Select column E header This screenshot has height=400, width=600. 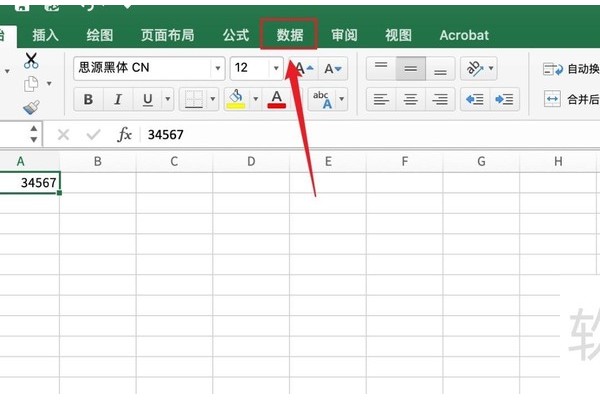point(328,162)
